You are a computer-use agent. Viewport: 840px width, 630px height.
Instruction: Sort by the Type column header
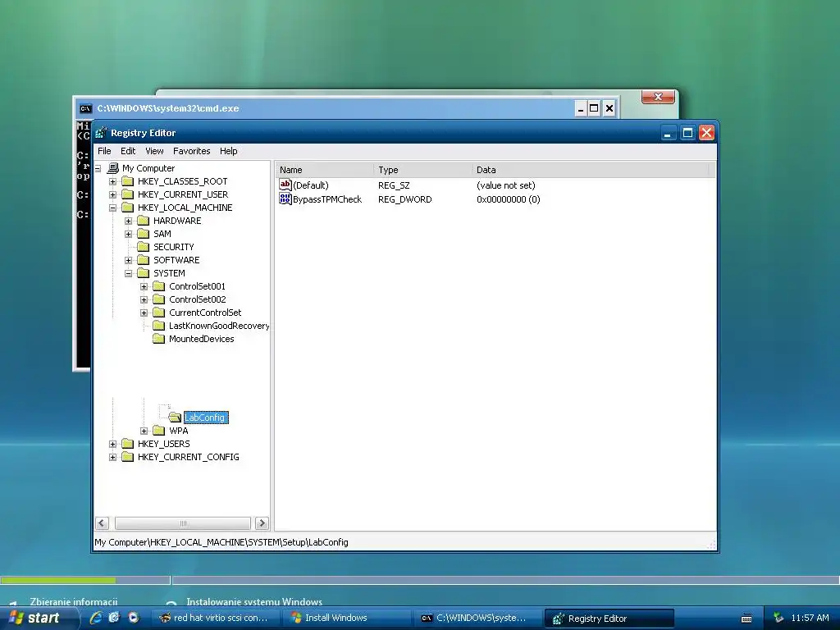(422, 170)
